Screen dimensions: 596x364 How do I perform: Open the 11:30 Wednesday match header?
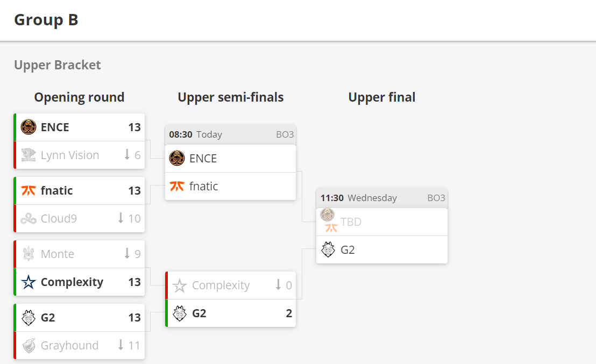pos(382,198)
